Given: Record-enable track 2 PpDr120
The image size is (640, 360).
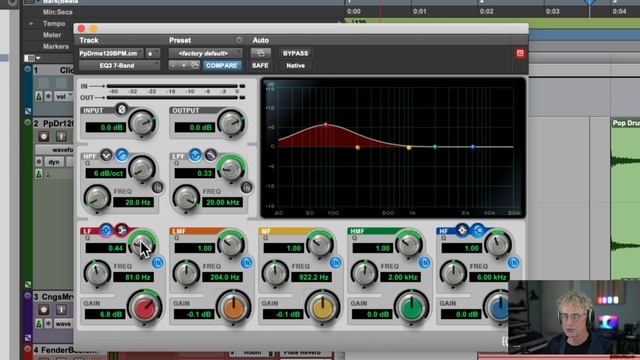Looking at the screenshot, I should tap(44, 136).
